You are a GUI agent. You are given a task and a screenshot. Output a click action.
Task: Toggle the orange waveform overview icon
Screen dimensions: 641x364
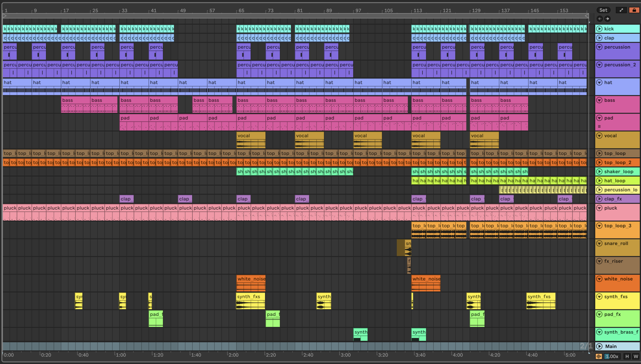tap(598, 356)
